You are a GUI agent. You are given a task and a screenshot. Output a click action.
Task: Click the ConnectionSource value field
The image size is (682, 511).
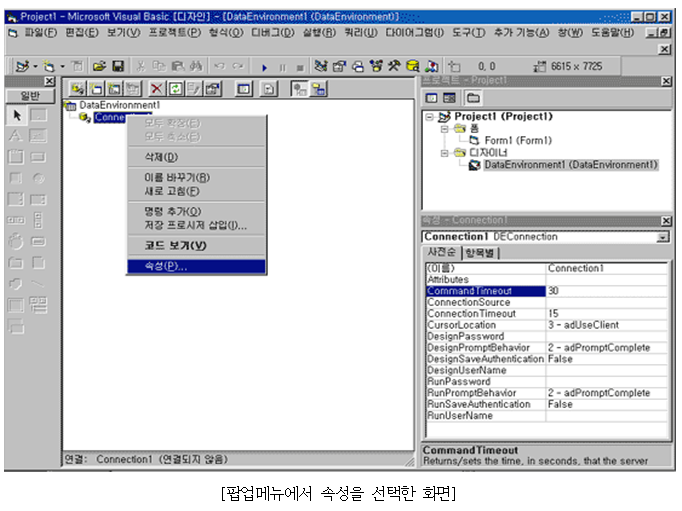click(x=606, y=302)
